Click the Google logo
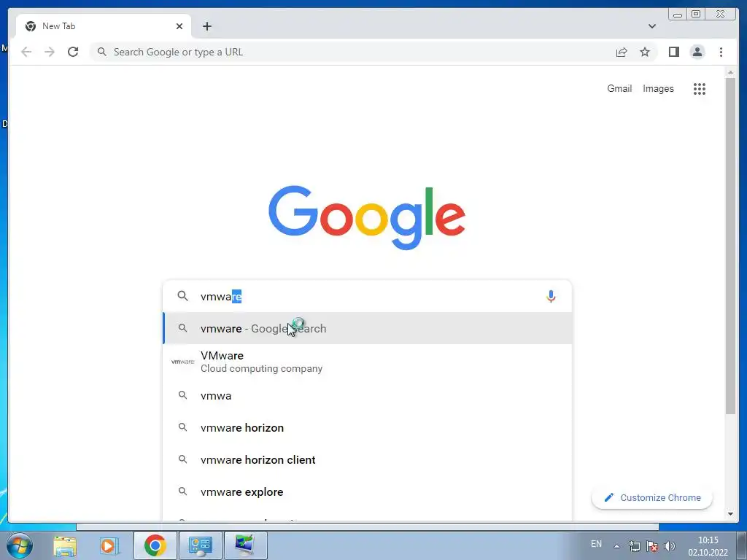The image size is (747, 560). 367,217
